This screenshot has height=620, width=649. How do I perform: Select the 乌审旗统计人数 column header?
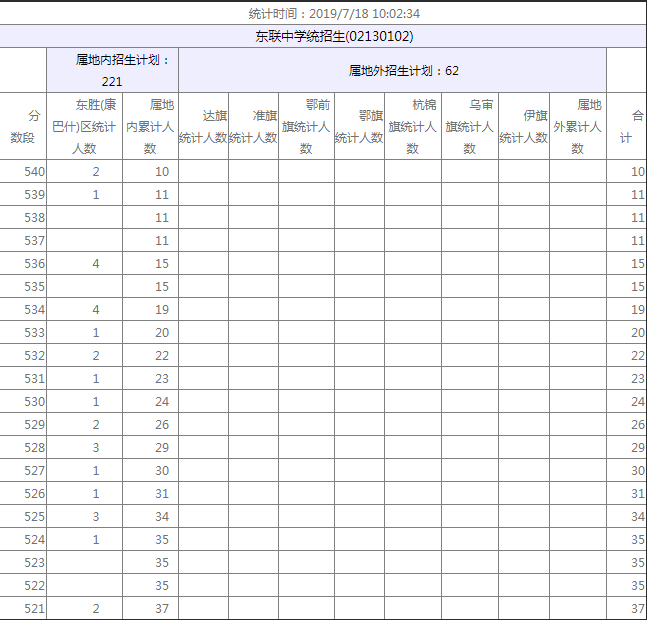tap(469, 127)
